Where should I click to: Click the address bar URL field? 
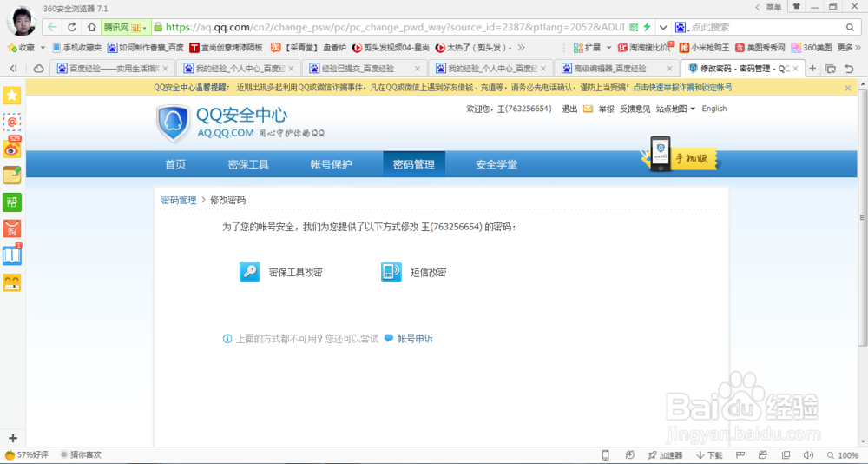pos(395,27)
